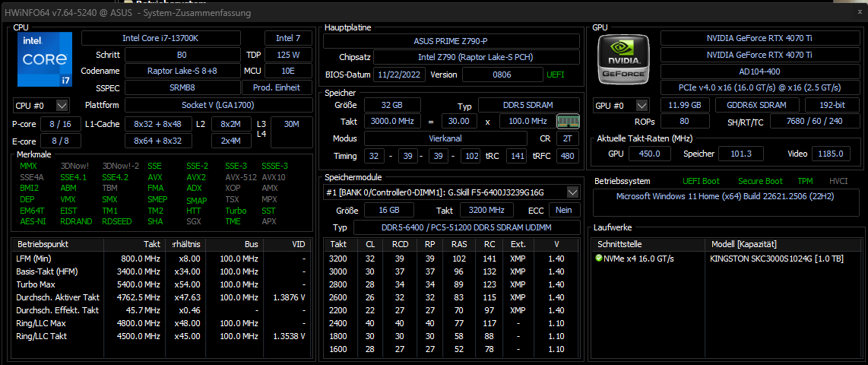Click the HVCI status label
The height and width of the screenshot is (365, 868).
coord(838,181)
